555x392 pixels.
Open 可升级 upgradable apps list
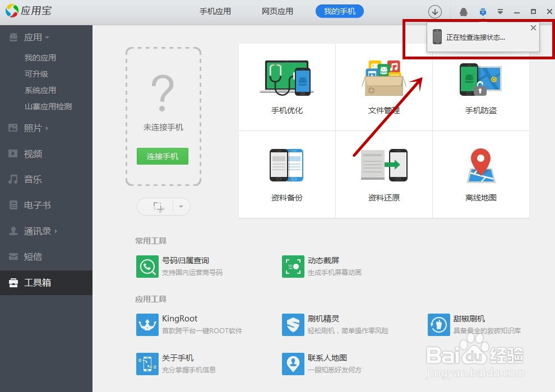point(36,74)
